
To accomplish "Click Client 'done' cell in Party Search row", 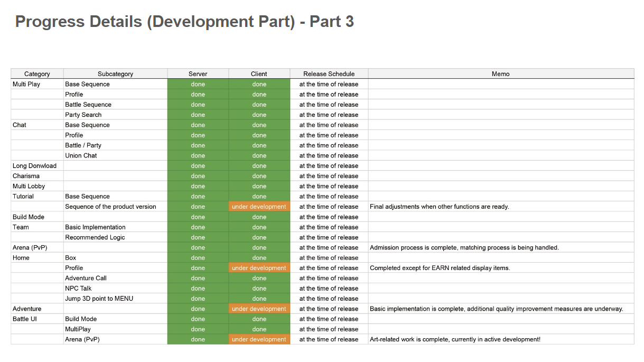I will coord(259,115).
